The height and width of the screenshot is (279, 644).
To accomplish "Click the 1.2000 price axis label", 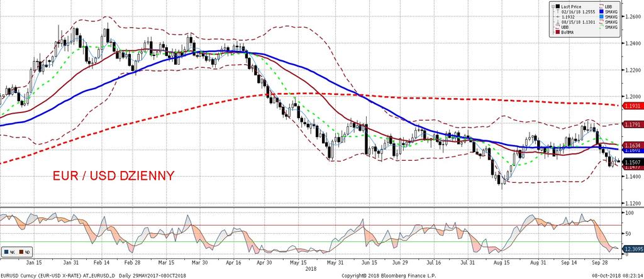I will [x=633, y=96].
